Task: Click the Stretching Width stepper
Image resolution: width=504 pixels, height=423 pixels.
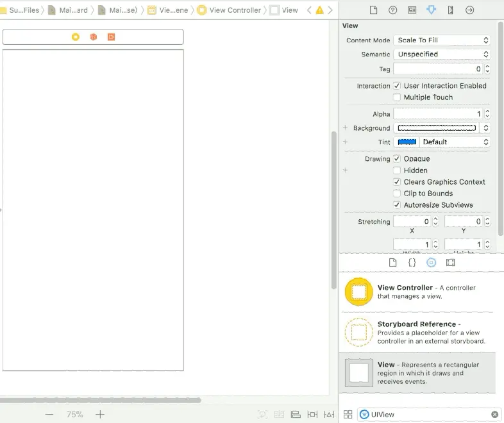Action: [x=435, y=244]
